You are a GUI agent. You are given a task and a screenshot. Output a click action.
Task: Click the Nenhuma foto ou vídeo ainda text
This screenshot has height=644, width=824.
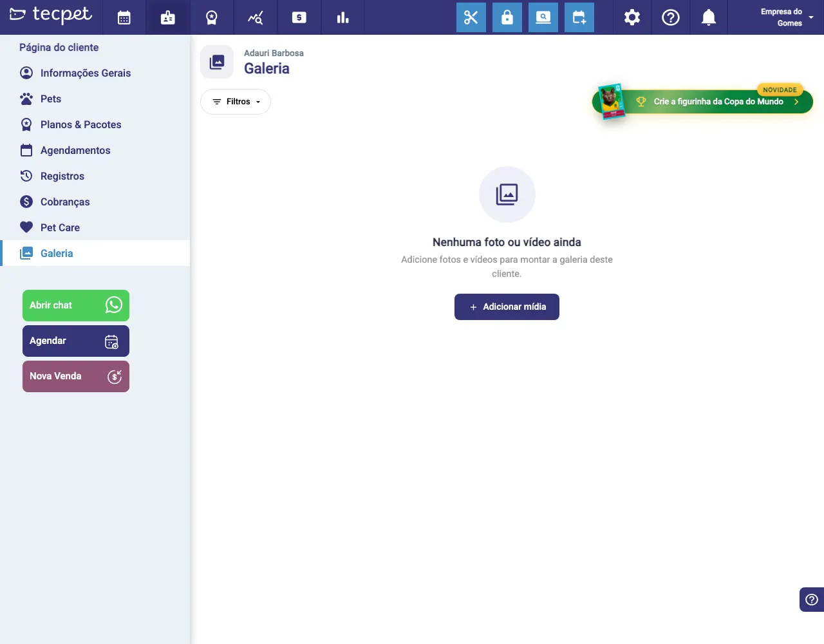click(x=507, y=242)
